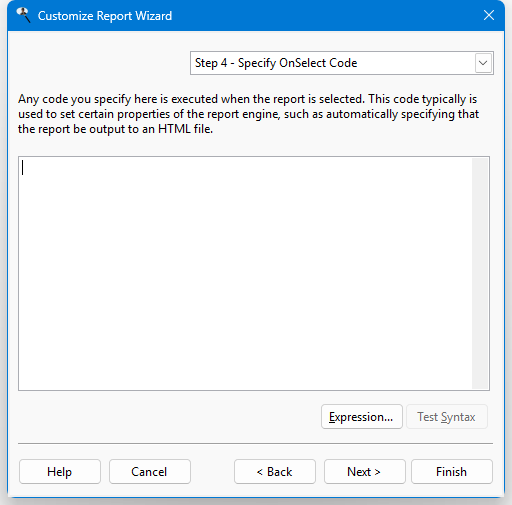Screen dimensions: 512x505
Task: Click blank space left of the Expression... button
Action: 167,417
